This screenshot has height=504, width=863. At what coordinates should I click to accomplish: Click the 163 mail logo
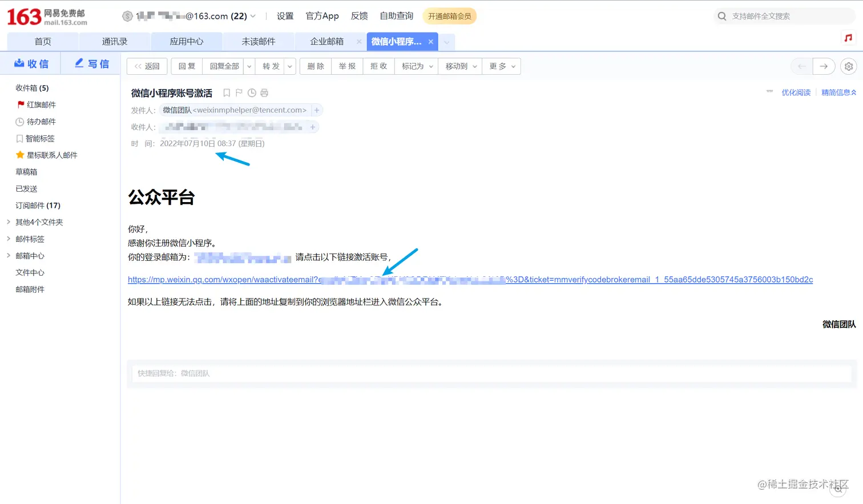coord(47,17)
